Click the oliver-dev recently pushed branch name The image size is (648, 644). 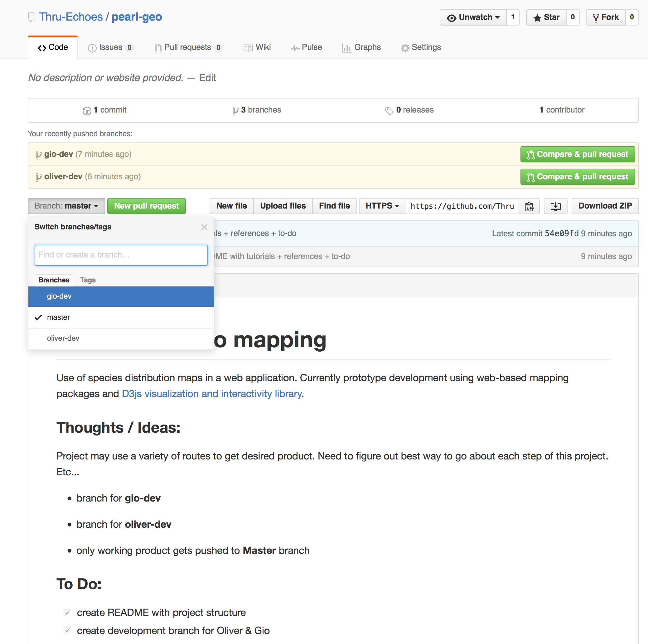[63, 177]
